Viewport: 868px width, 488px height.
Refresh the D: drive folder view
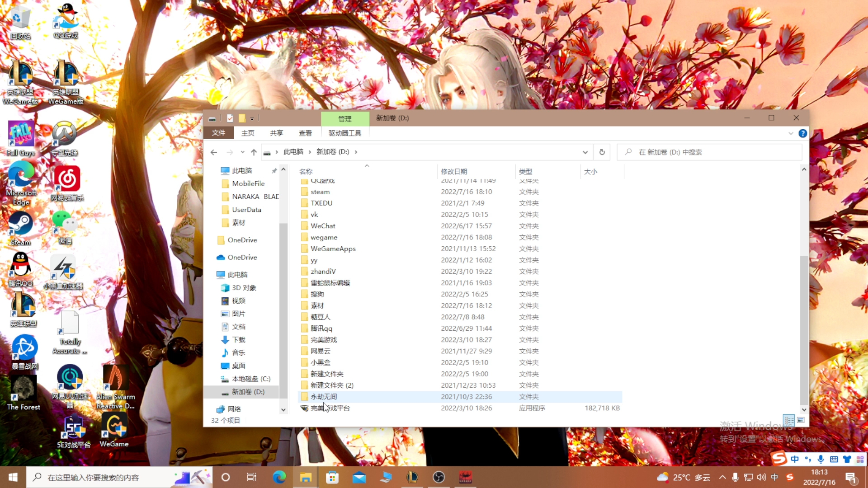point(602,152)
